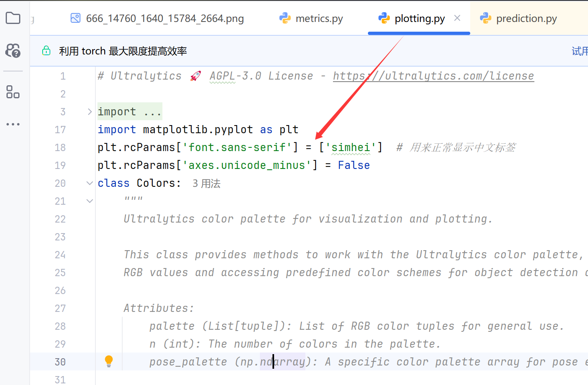Switch to the metrics.py tab

click(x=311, y=18)
